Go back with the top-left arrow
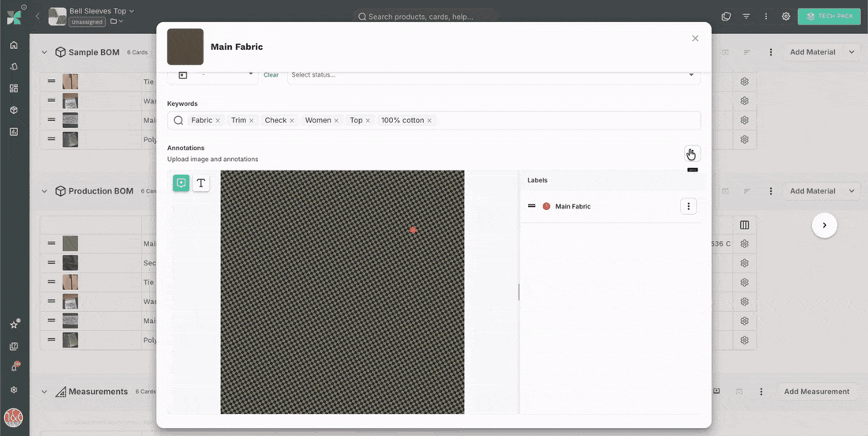Viewport: 868px width, 436px height. click(38, 16)
